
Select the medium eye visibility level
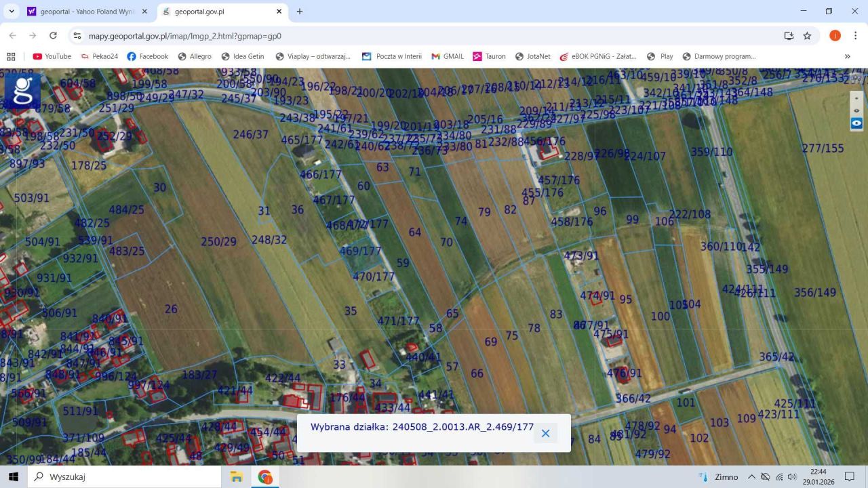pyautogui.click(x=856, y=110)
